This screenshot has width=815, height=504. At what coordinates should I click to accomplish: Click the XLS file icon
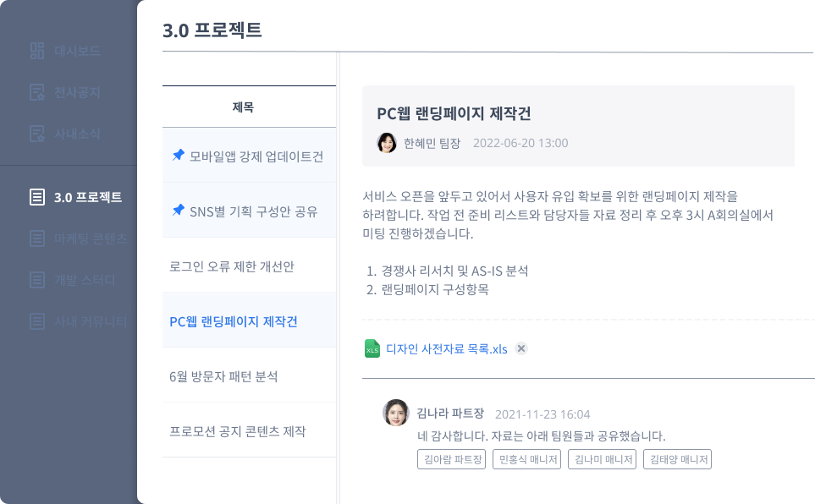pyautogui.click(x=372, y=348)
